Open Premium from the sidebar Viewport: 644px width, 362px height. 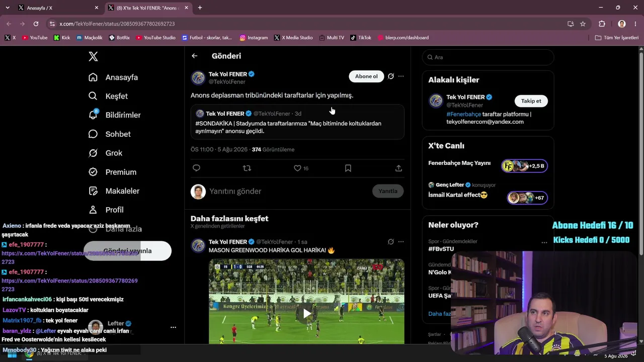[112, 172]
